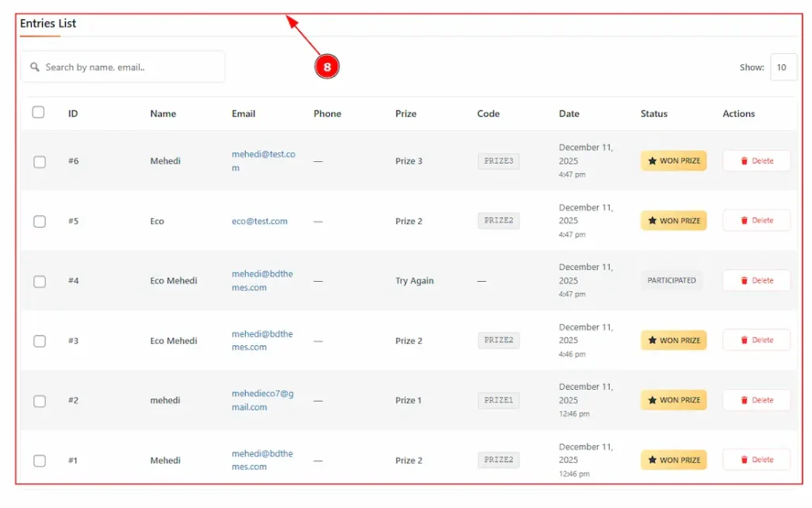Click the search magnifier icon

tap(35, 67)
